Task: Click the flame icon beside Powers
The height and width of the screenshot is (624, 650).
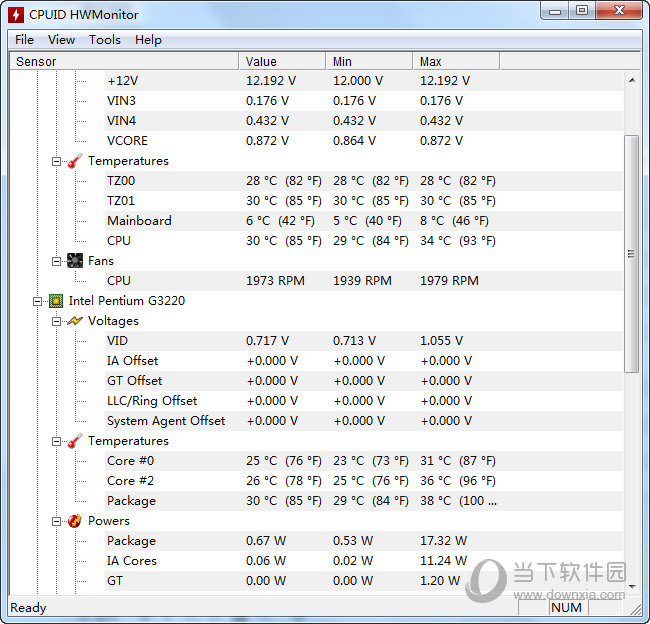Action: point(75,521)
